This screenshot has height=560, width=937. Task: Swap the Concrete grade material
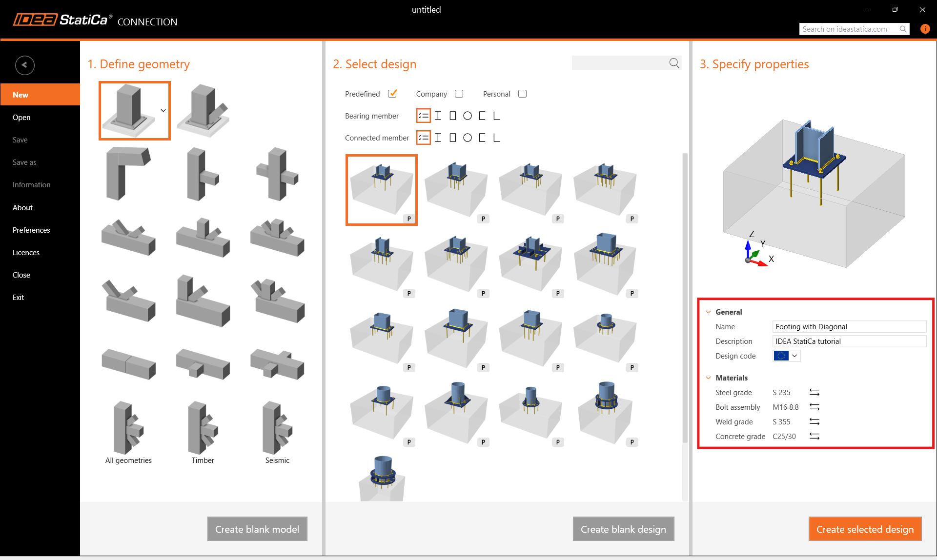tap(815, 436)
